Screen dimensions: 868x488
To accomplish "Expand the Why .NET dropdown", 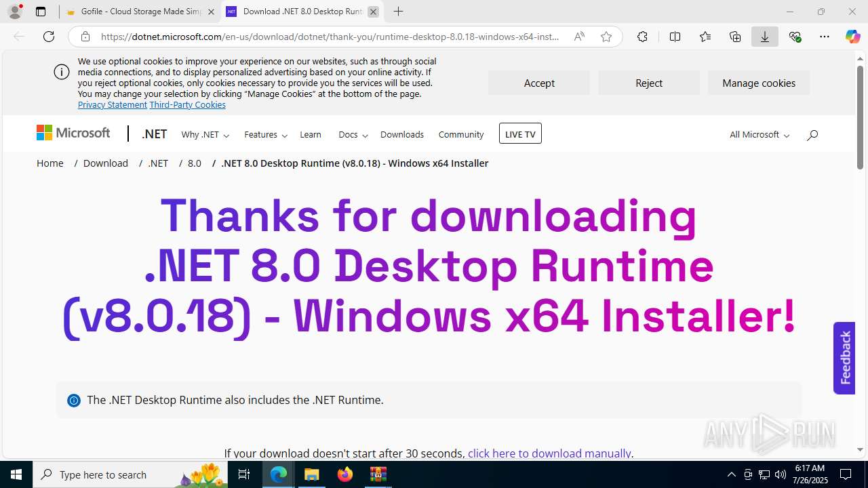I will pyautogui.click(x=205, y=135).
